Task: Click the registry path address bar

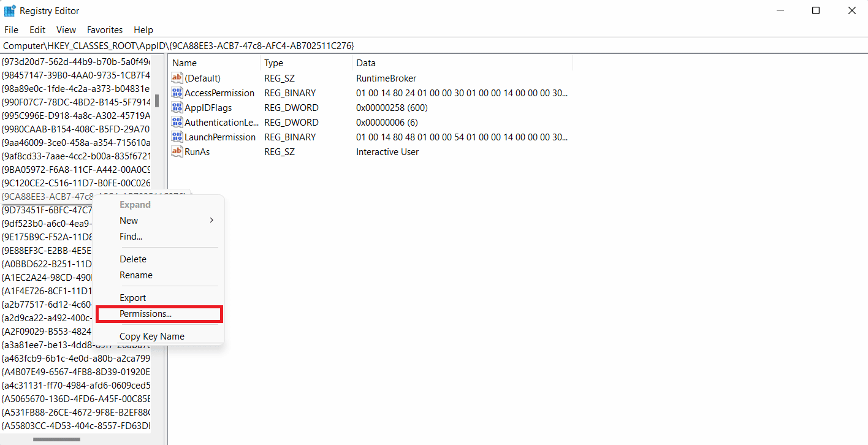Action: coord(434,46)
